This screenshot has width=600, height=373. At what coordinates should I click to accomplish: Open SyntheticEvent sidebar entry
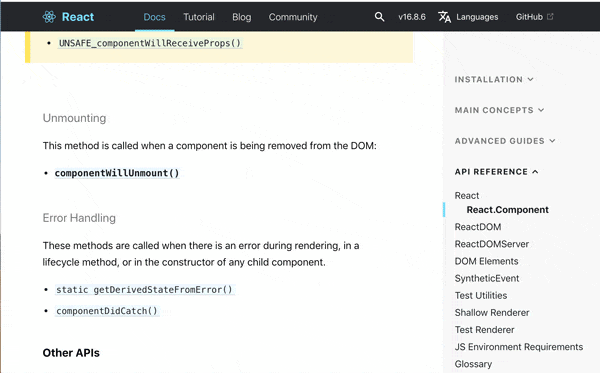pyautogui.click(x=487, y=279)
